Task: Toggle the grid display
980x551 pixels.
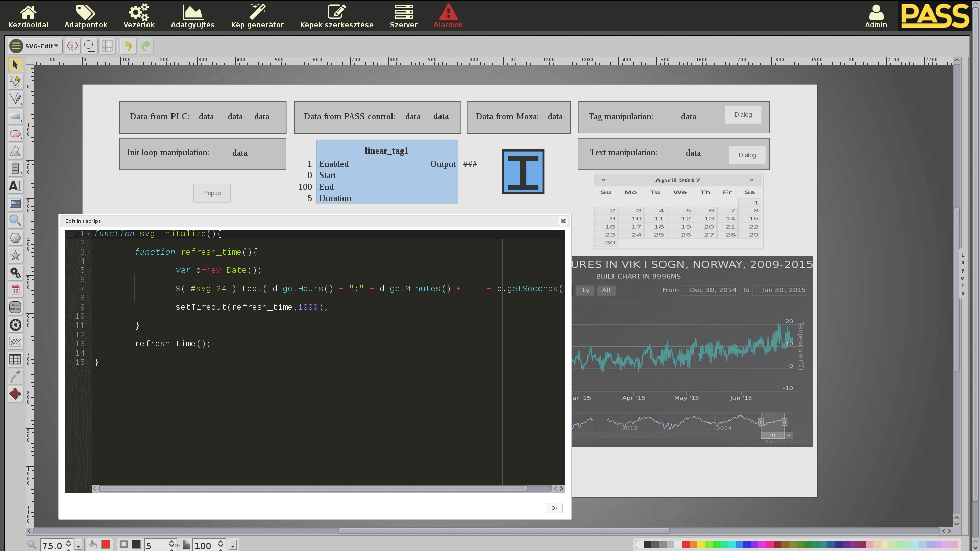Action: point(107,46)
